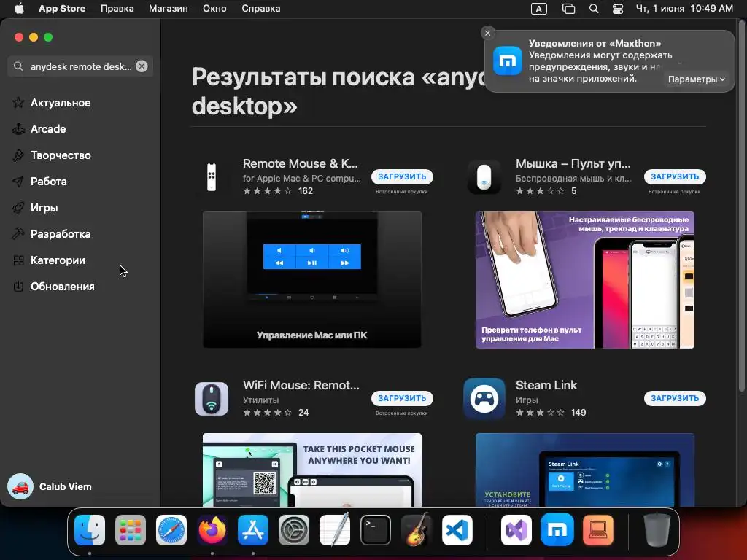The height and width of the screenshot is (560, 747).
Task: Open GarageBand from the dock
Action: click(x=417, y=530)
